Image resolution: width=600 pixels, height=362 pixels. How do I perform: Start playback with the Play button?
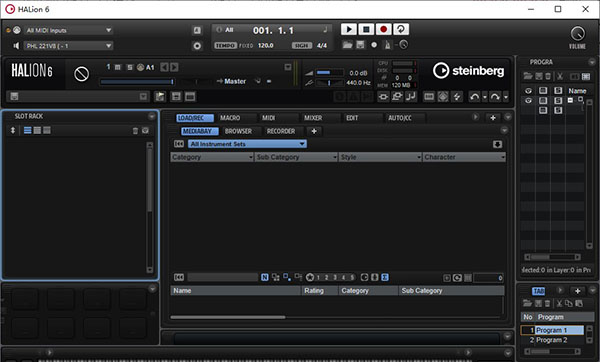click(349, 29)
